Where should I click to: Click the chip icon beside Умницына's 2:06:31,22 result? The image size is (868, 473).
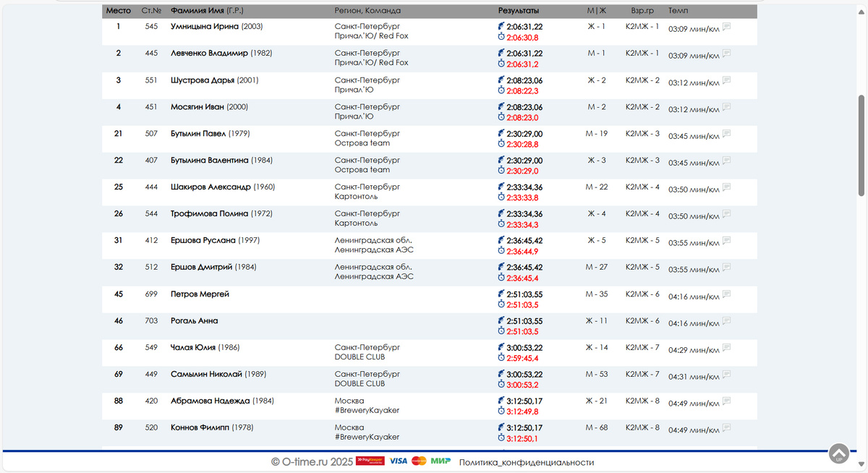[x=501, y=27]
